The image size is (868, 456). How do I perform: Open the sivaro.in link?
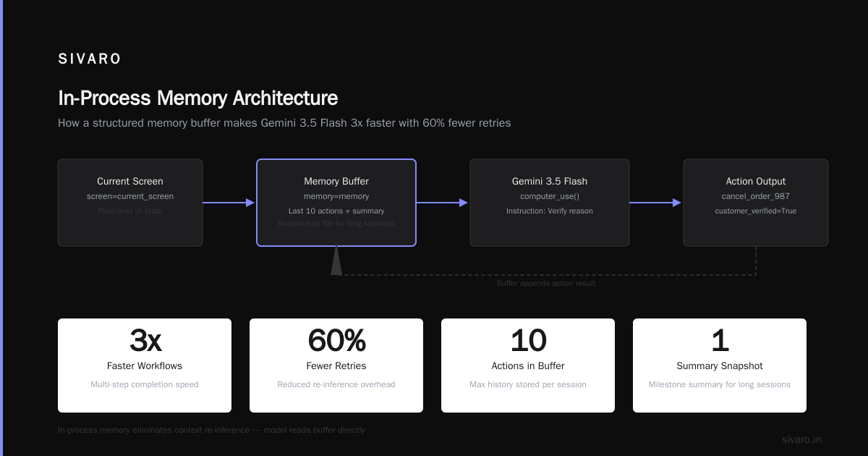pos(801,439)
